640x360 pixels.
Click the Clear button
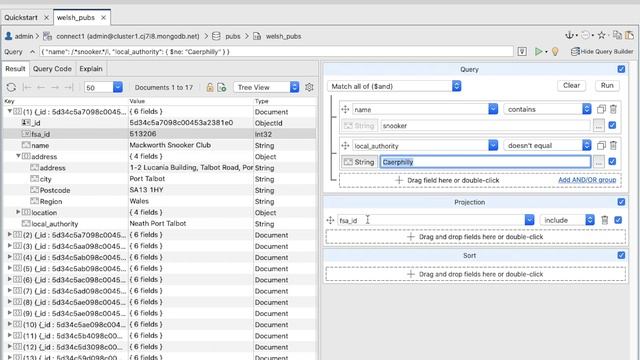[x=571, y=85]
